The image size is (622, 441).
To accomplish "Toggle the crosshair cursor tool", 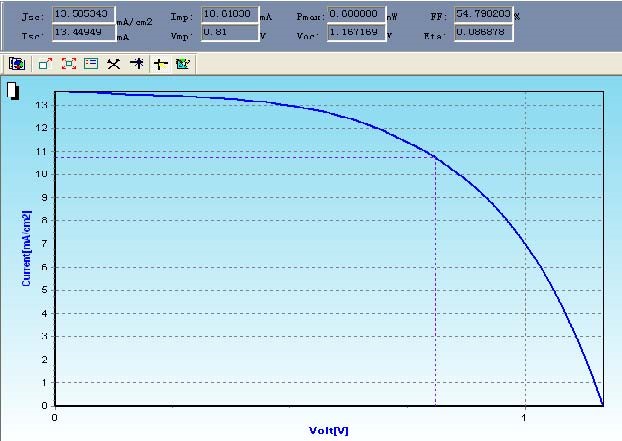I will coord(161,63).
